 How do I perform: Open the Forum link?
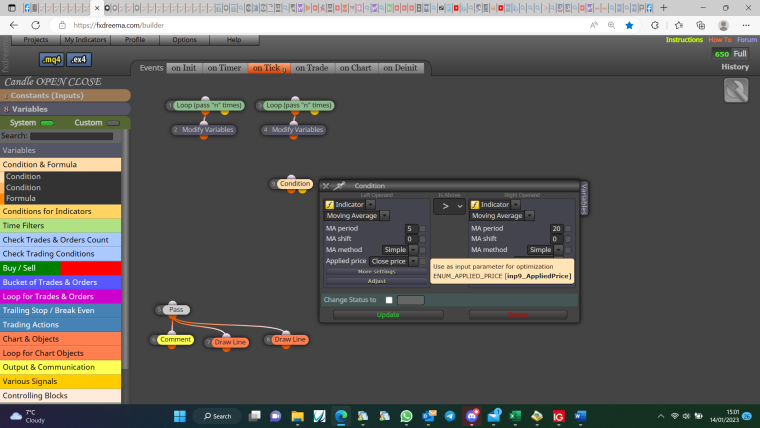coord(746,40)
